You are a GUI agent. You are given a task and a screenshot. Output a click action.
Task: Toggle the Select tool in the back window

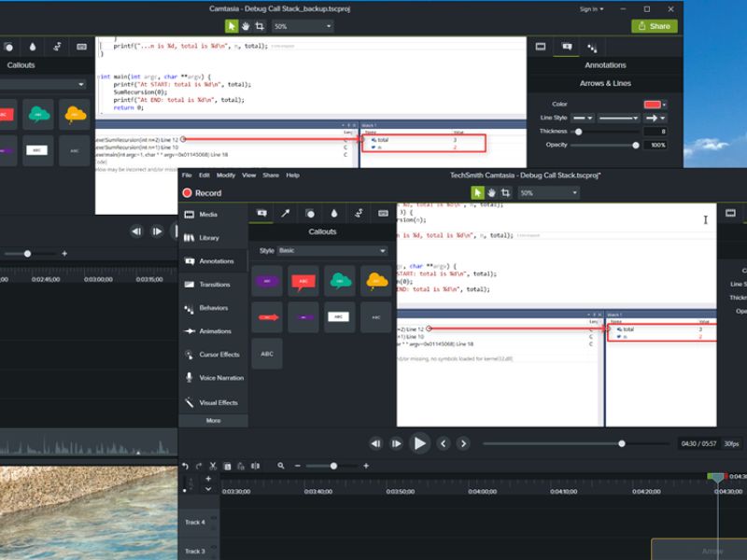point(232,26)
